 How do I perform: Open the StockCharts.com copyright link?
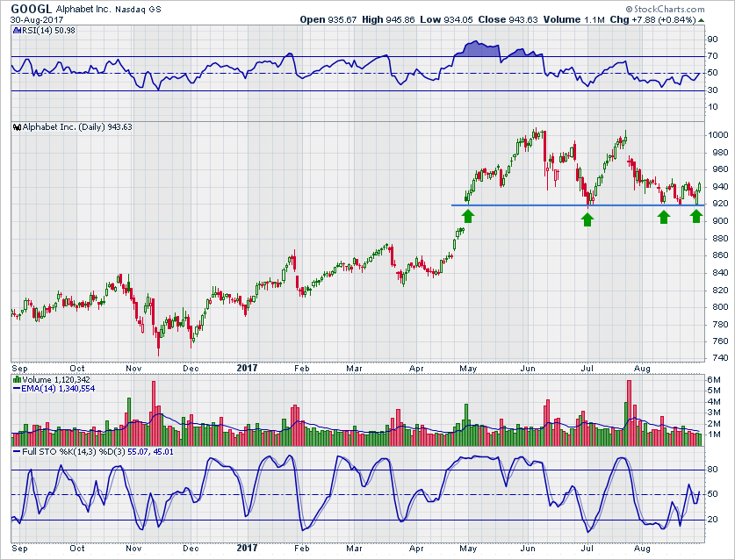point(665,9)
